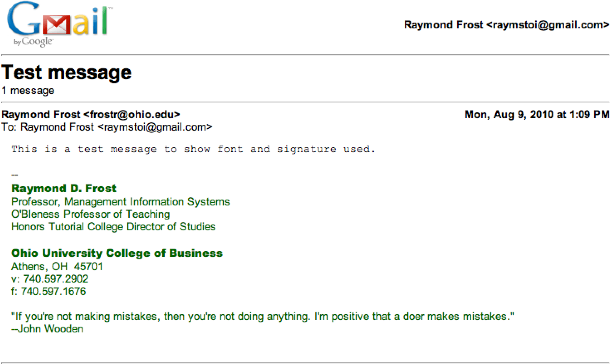
Task: Click "O'Bleness Professor of Teaching" line
Action: click(90, 214)
